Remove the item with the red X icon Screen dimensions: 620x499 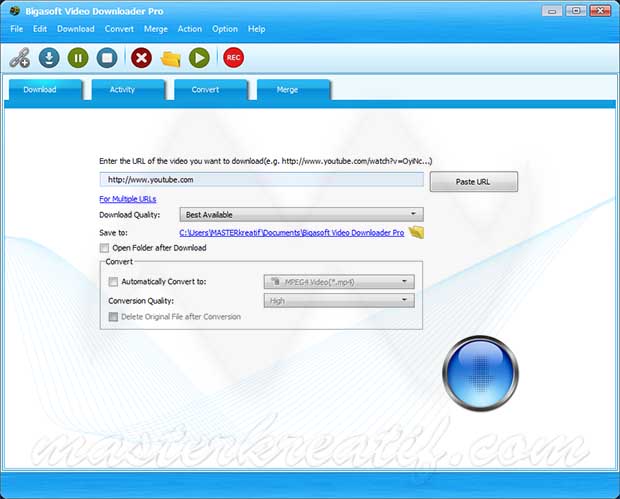pos(141,58)
